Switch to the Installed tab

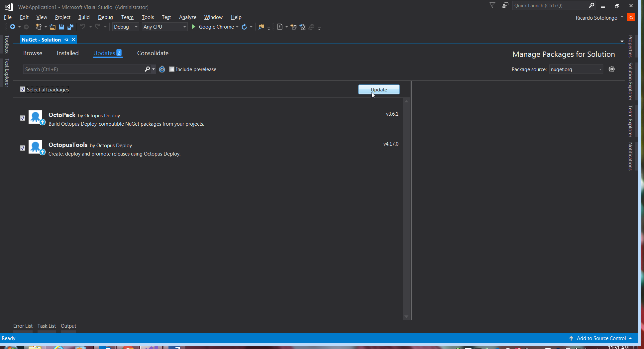(67, 53)
